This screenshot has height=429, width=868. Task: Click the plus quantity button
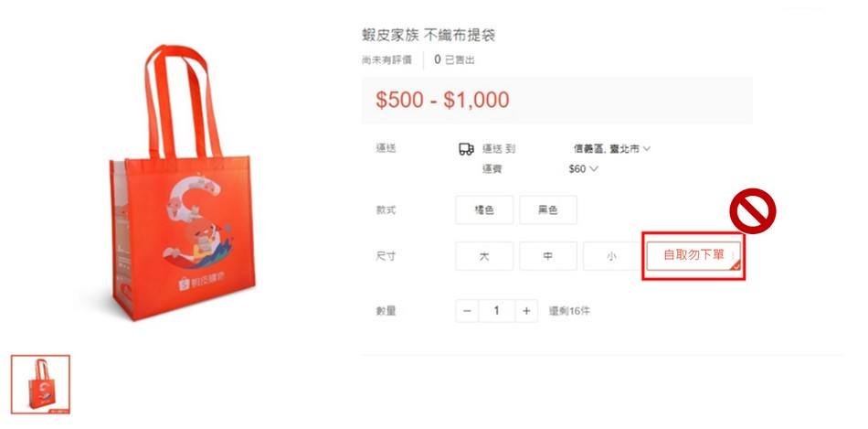click(x=526, y=311)
